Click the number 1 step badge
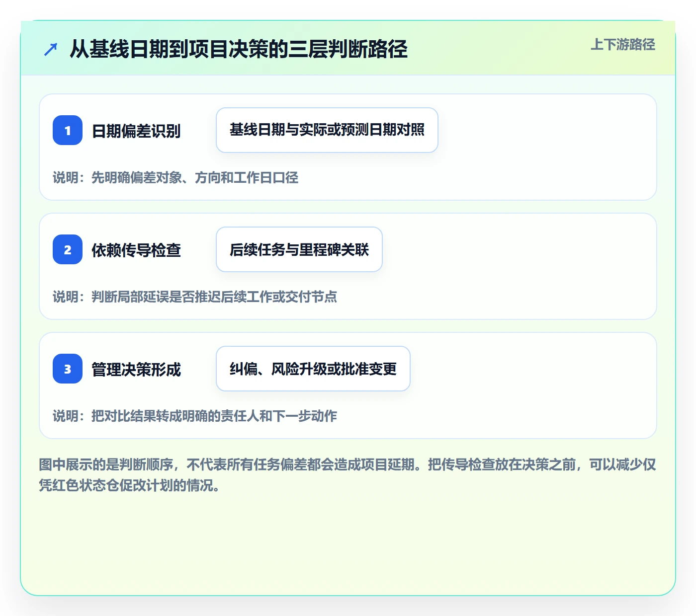The image size is (696, 616). pos(68,130)
